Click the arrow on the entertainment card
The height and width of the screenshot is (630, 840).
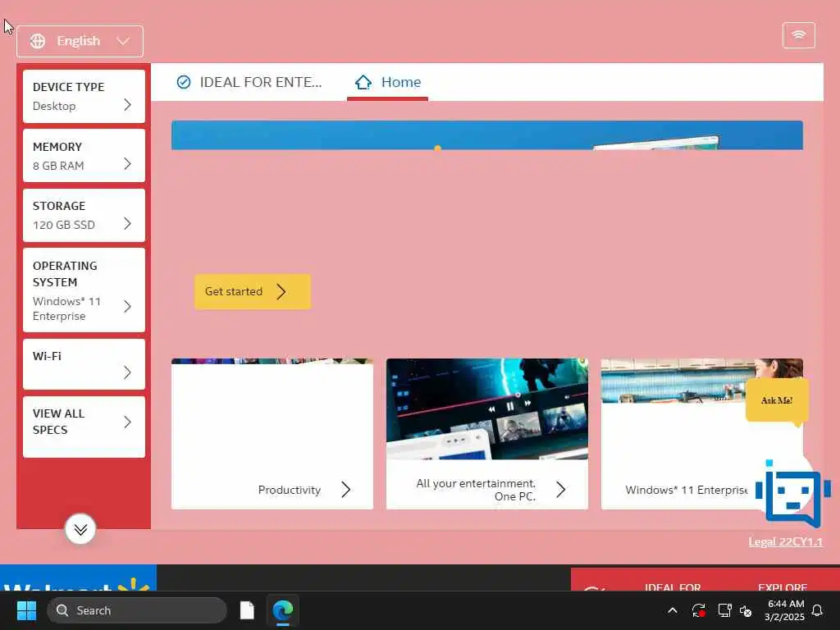click(x=561, y=490)
